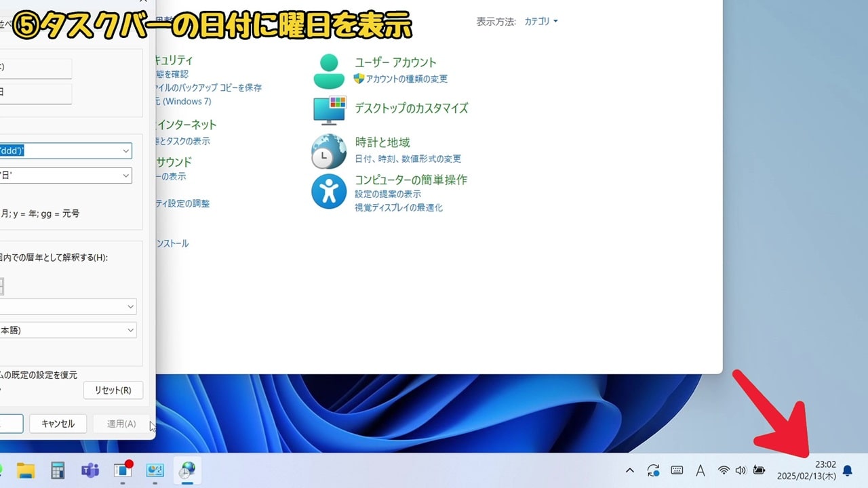This screenshot has width=868, height=488.
Task: Click the taskbar app with red notification badge
Action: 123,470
